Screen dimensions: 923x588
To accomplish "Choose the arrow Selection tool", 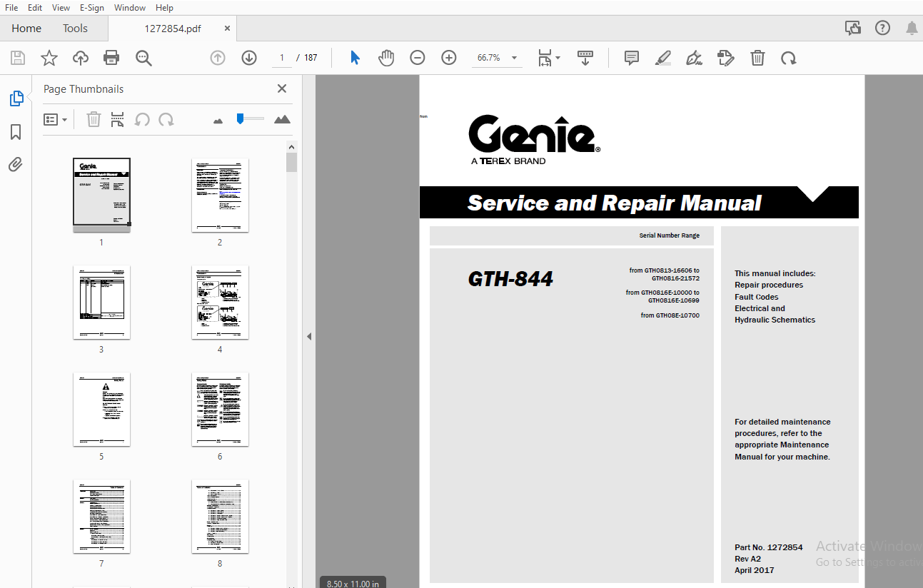I will (355, 58).
